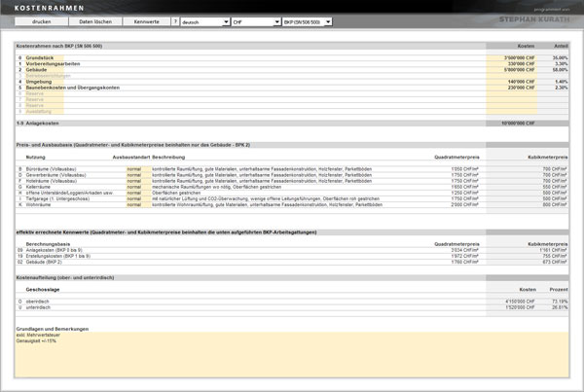Select the normal standard field for Tiefgarage

138,198
